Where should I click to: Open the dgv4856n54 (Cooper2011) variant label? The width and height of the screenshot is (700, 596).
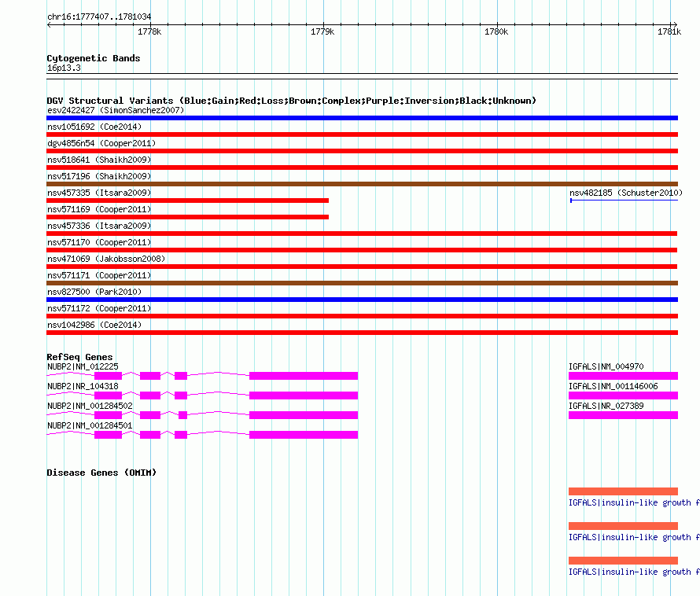[101, 143]
